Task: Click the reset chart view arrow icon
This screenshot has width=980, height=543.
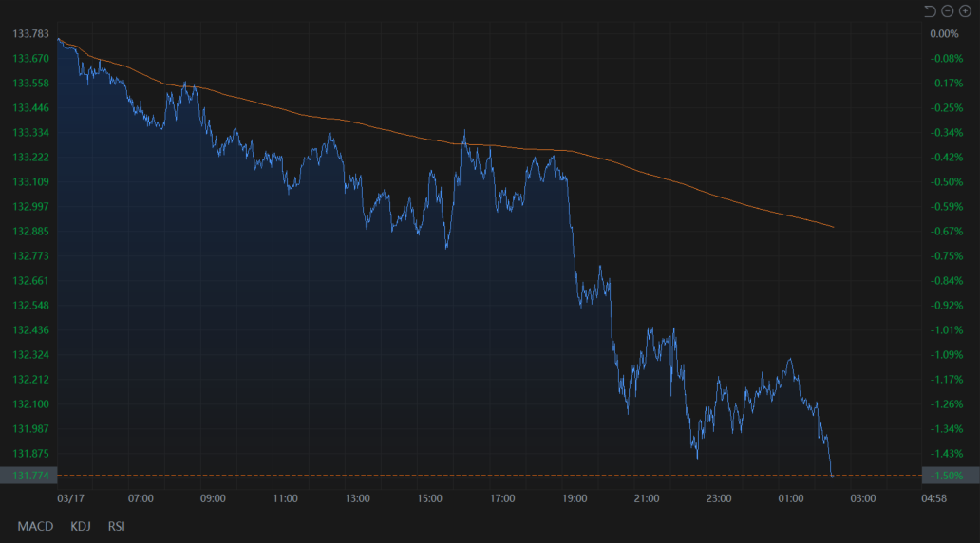Action: 930,10
